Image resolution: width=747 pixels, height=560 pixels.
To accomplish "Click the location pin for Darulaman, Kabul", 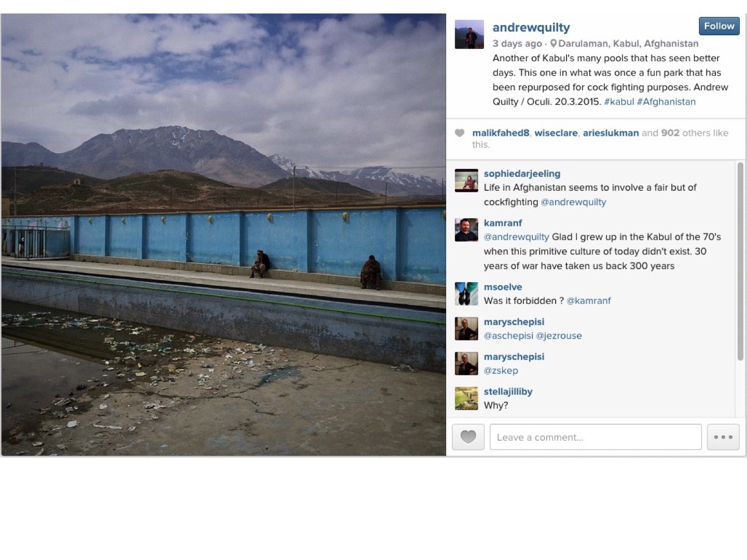I will point(554,44).
